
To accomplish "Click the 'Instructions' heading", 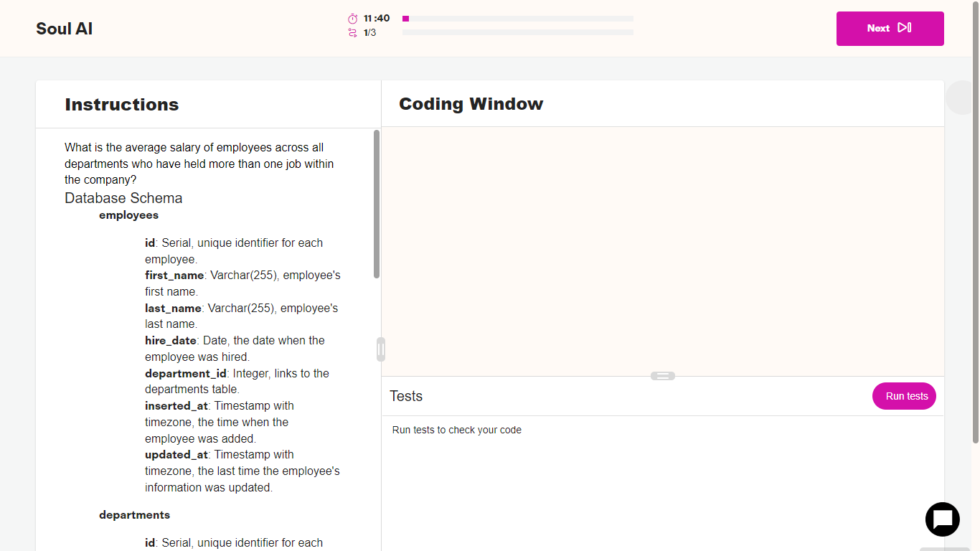I will click(x=122, y=105).
